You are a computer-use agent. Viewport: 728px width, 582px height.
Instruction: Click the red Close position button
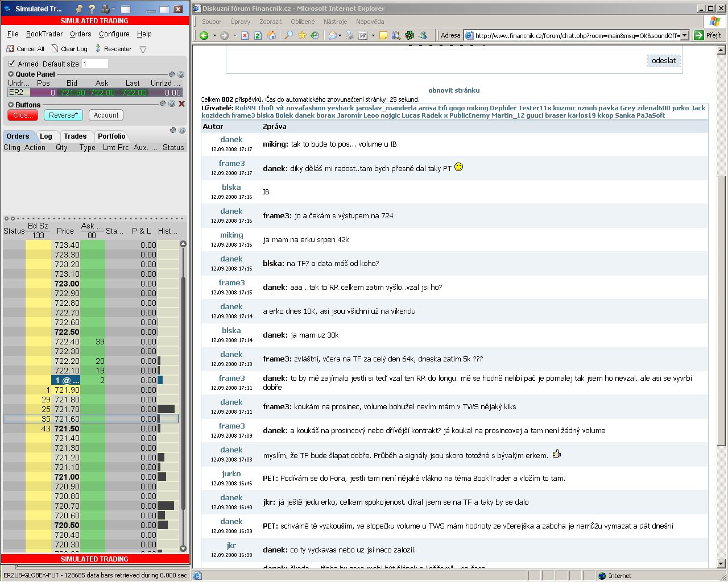[23, 115]
